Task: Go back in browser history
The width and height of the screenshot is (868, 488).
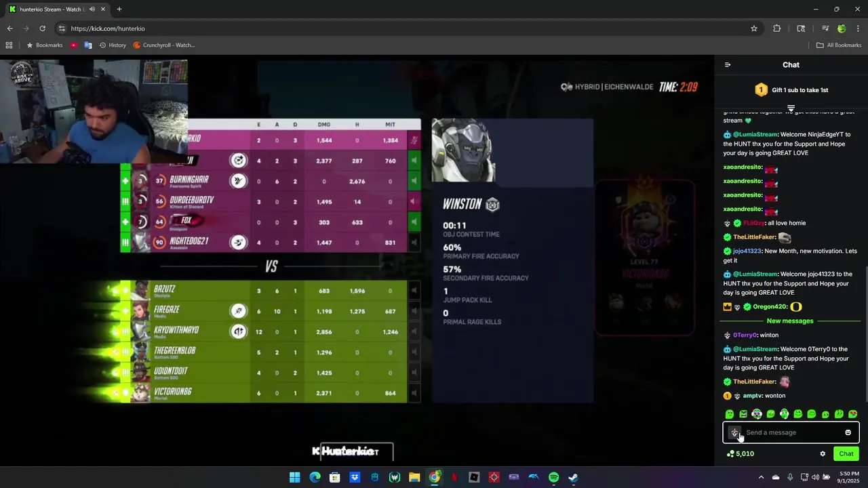Action: [x=9, y=28]
